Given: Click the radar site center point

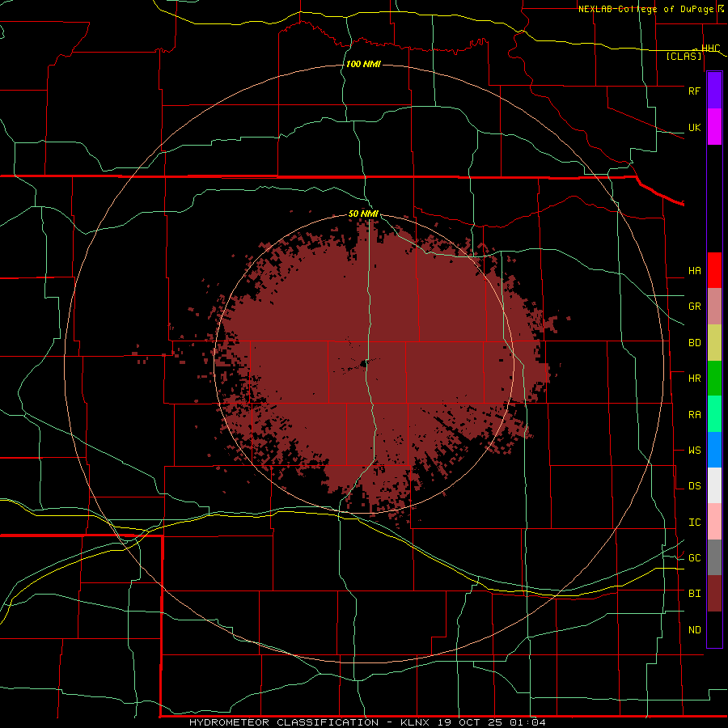Looking at the screenshot, I should coord(364,363).
